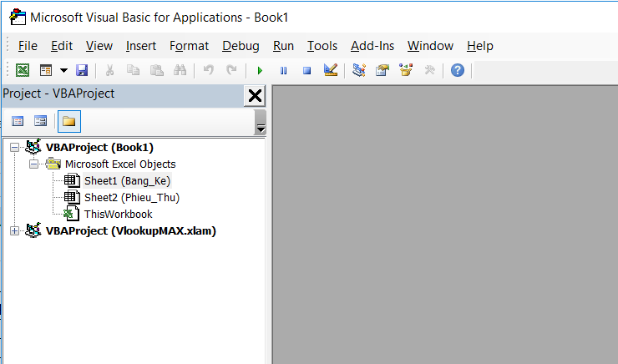The height and width of the screenshot is (364, 618).
Task: Select VBAProject (Book1) in the tree
Action: [99, 147]
